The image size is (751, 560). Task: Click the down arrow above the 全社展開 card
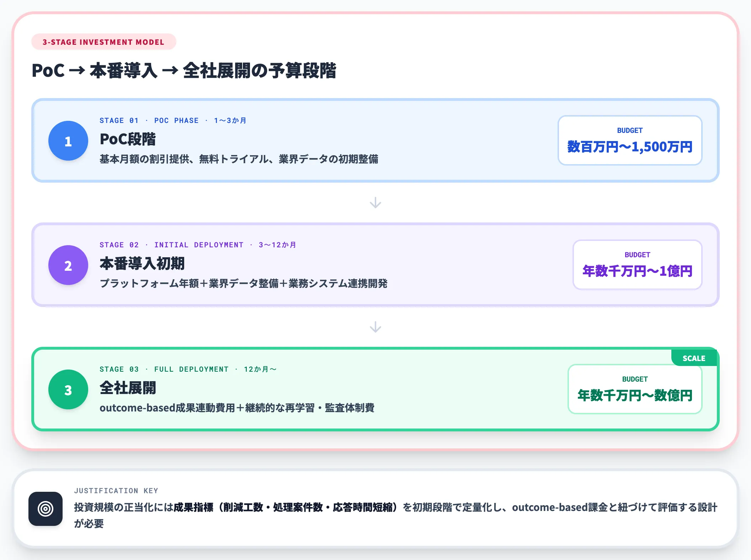[x=375, y=327]
